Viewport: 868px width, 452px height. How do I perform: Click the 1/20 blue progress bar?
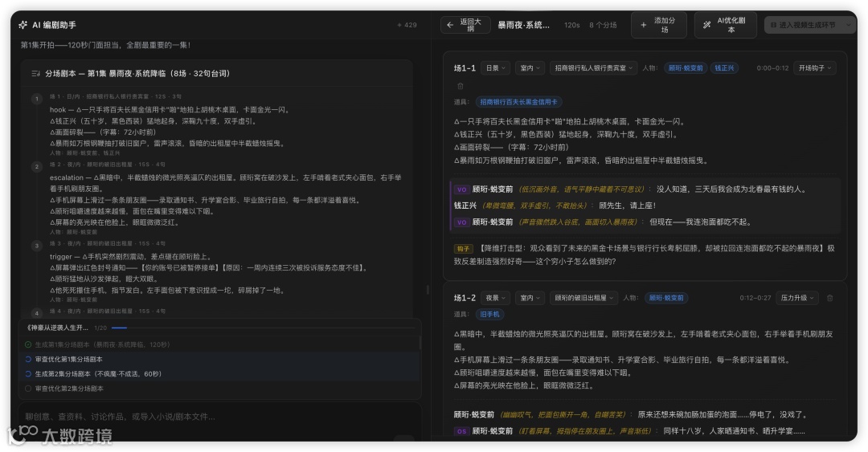coord(263,328)
